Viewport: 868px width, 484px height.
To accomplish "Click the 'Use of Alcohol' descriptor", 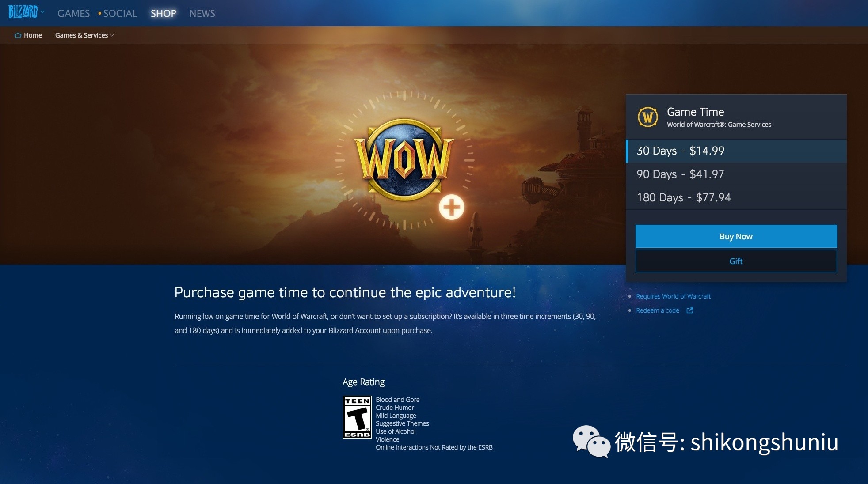I will pyautogui.click(x=396, y=431).
